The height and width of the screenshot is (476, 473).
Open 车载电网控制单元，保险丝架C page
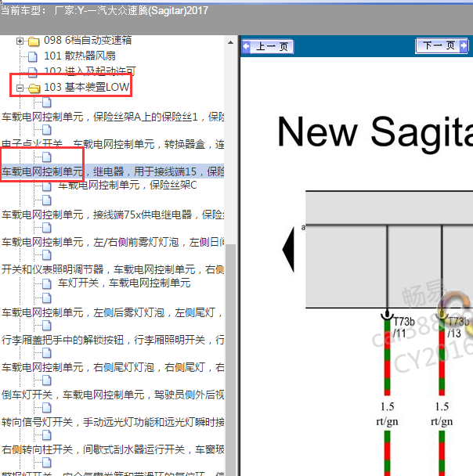pos(128,185)
